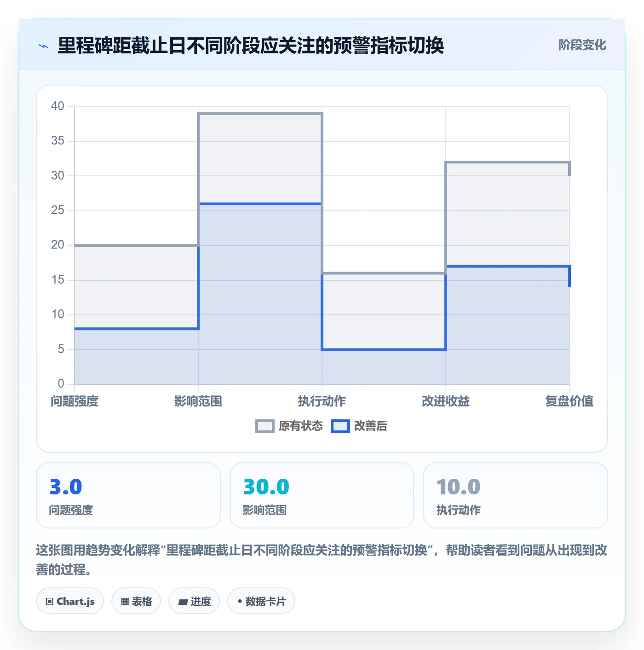This screenshot has width=644, height=650.
Task: Click the 阶段变化 label in the header
Action: (x=582, y=45)
